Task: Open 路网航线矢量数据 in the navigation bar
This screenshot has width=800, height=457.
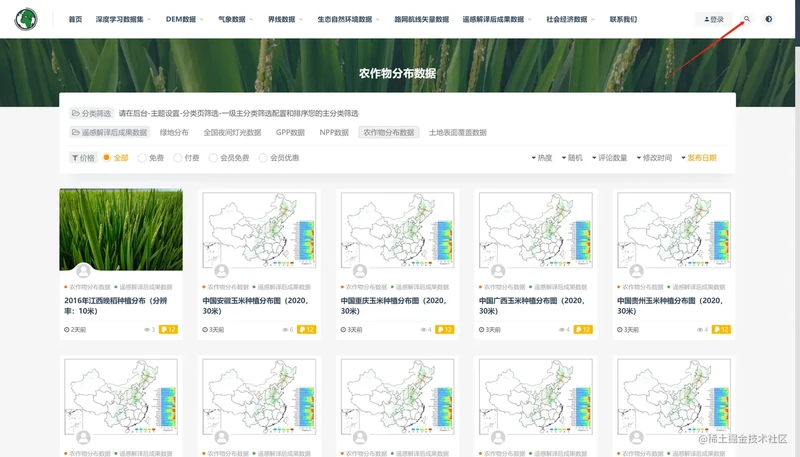Action: click(421, 19)
